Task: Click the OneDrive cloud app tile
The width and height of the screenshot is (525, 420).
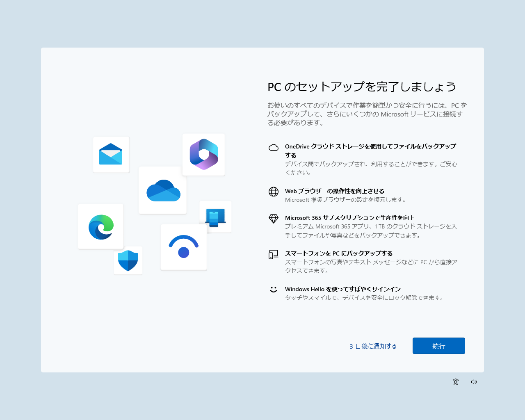Action: pyautogui.click(x=163, y=190)
